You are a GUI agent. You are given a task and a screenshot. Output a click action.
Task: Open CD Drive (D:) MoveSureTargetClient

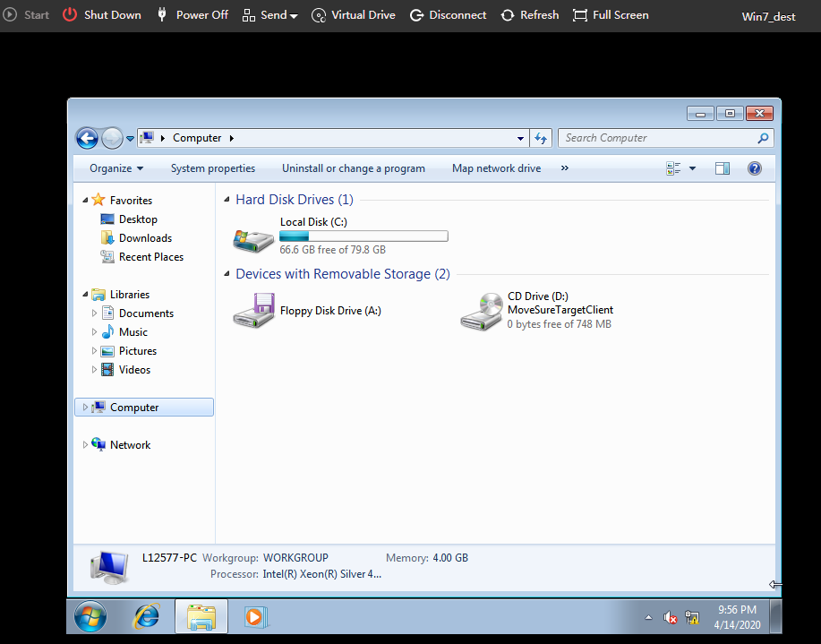click(481, 311)
